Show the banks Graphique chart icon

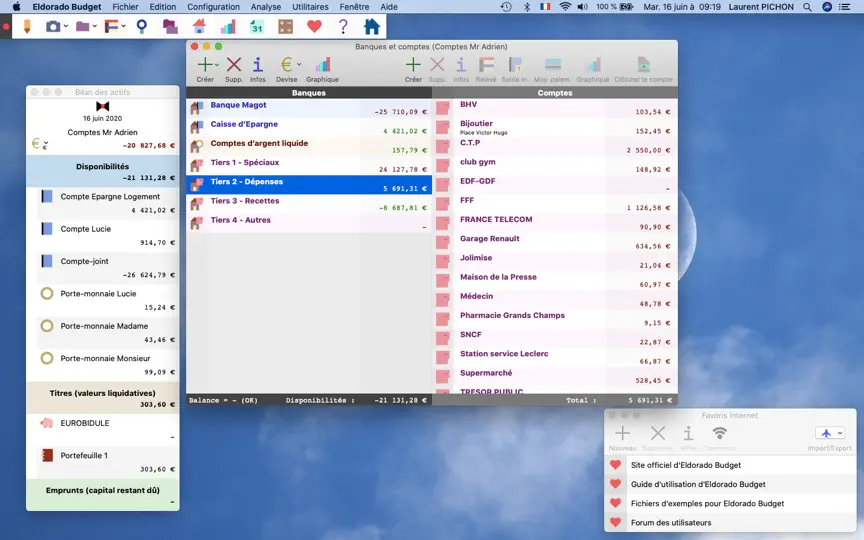tap(322, 69)
